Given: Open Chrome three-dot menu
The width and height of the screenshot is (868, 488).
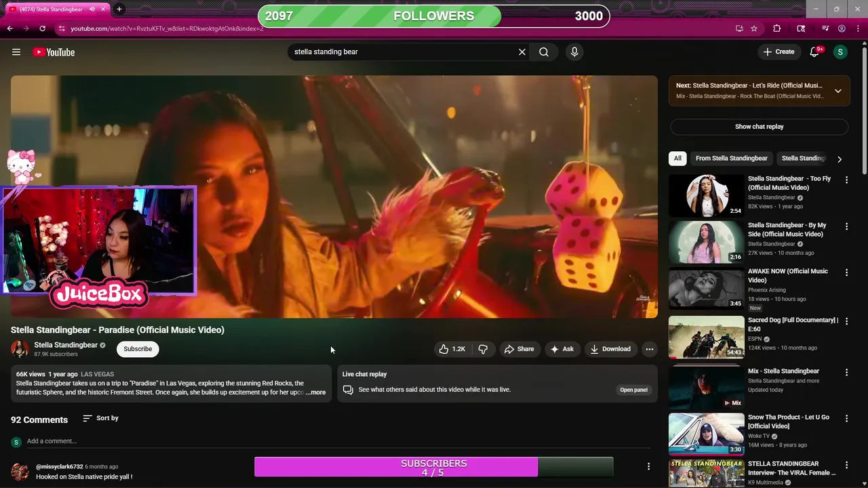Looking at the screenshot, I should (858, 28).
